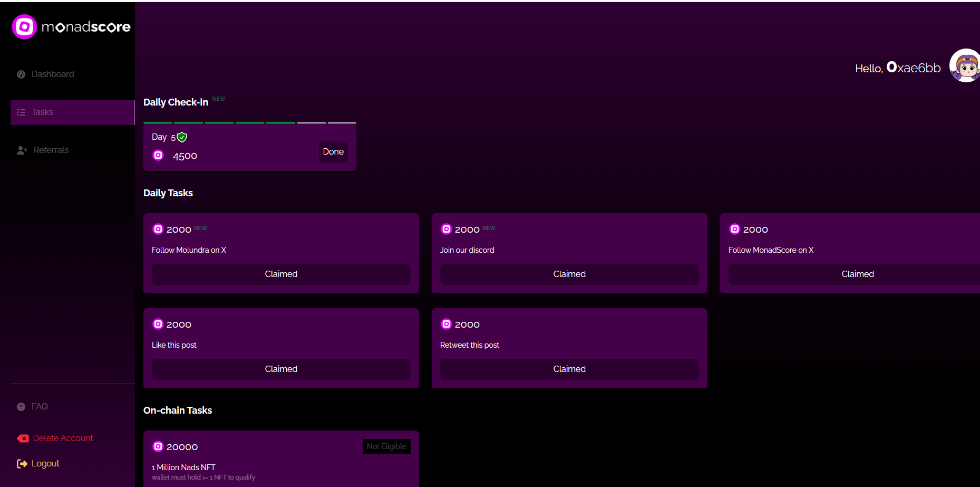
Task: Click the green shield checkmark beside Day 5
Action: tap(182, 137)
